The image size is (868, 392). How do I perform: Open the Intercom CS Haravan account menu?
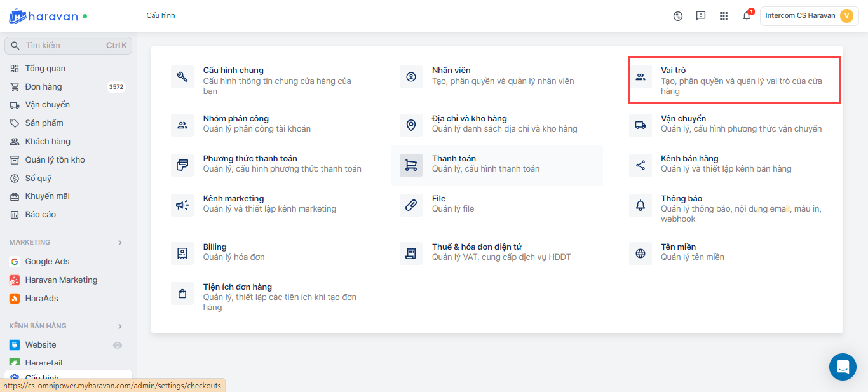coord(809,16)
